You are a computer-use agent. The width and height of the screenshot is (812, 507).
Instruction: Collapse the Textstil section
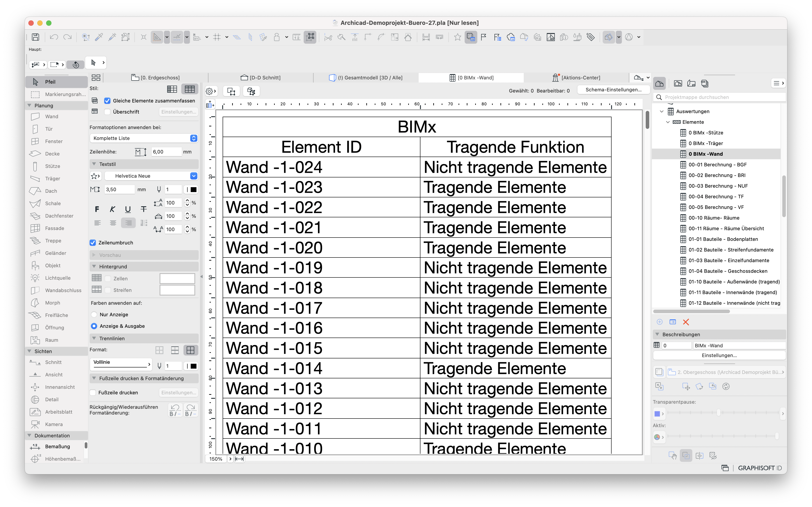coord(94,164)
